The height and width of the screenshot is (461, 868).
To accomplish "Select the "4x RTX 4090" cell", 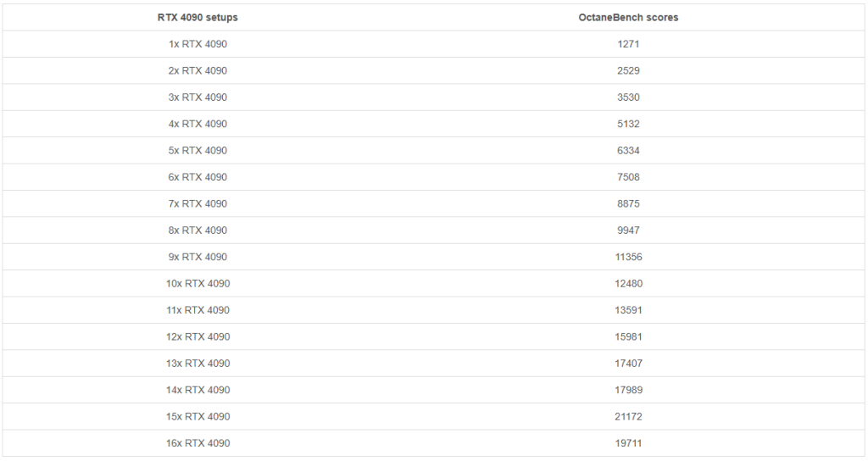I will point(198,124).
